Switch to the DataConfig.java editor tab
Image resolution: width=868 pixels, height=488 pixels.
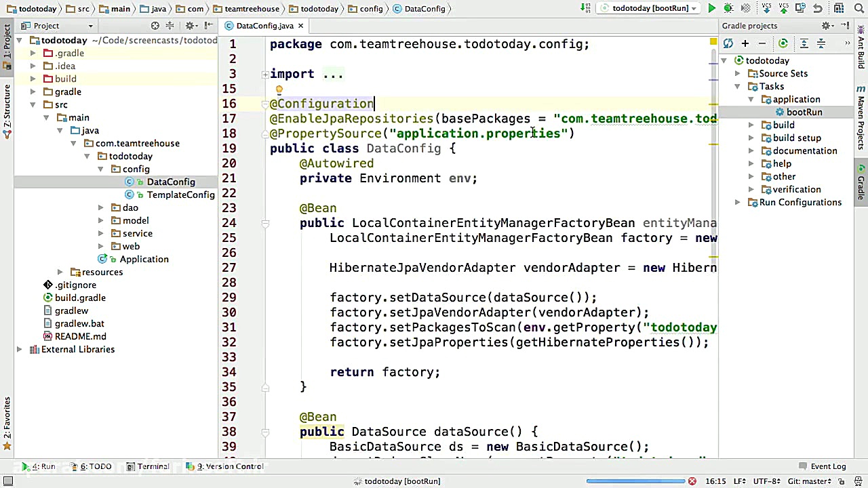click(x=264, y=26)
